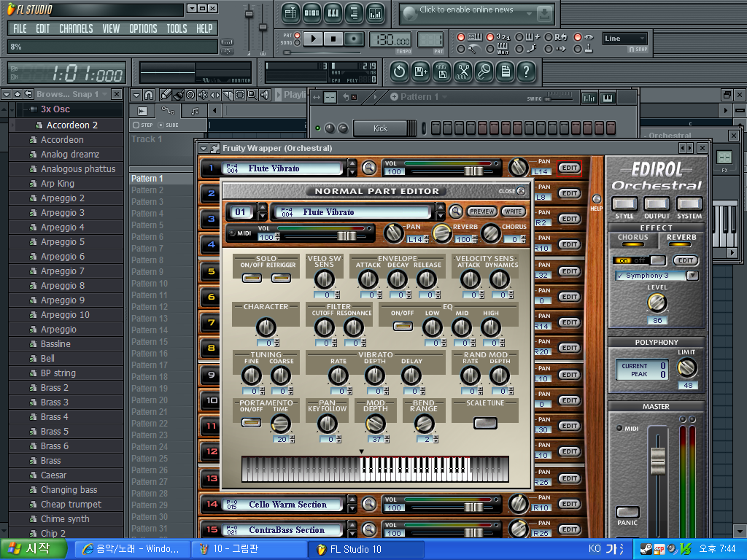The width and height of the screenshot is (747, 560).
Task: Toggle the effect on/off switch in Edirol panel
Action: pyautogui.click(x=639, y=260)
